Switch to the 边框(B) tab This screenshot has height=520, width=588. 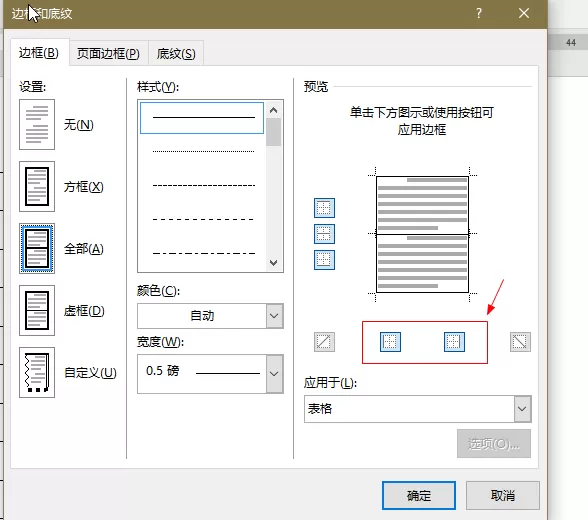tap(39, 53)
